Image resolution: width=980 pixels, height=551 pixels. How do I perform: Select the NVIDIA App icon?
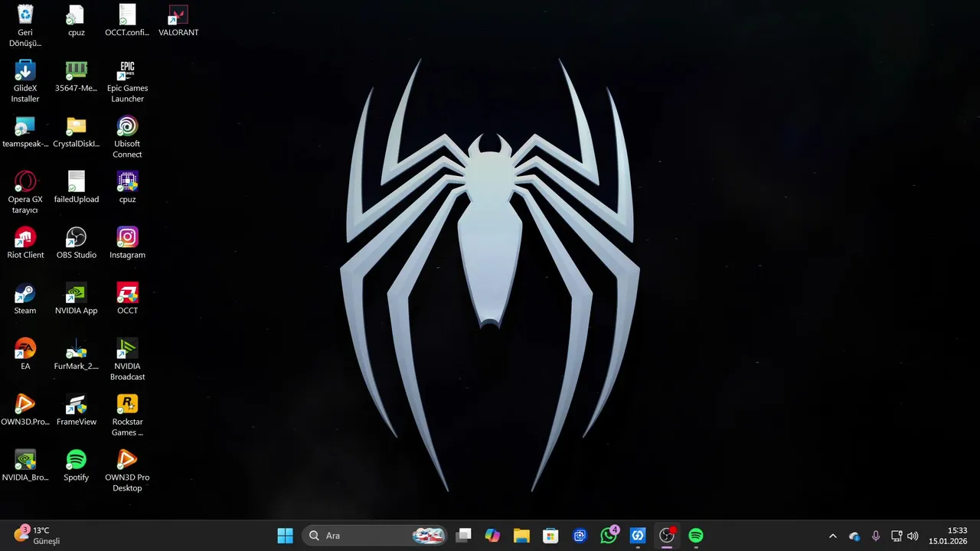(76, 298)
